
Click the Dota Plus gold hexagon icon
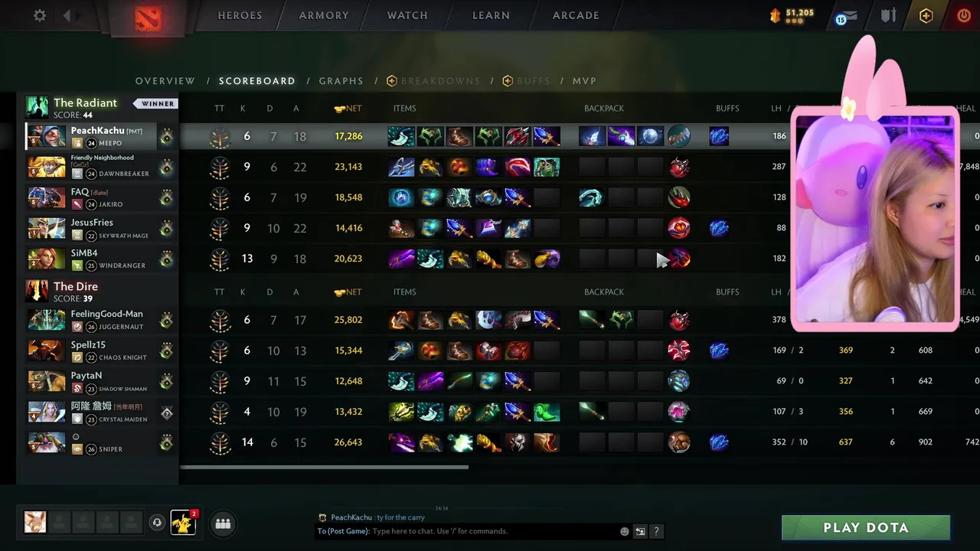tap(926, 15)
